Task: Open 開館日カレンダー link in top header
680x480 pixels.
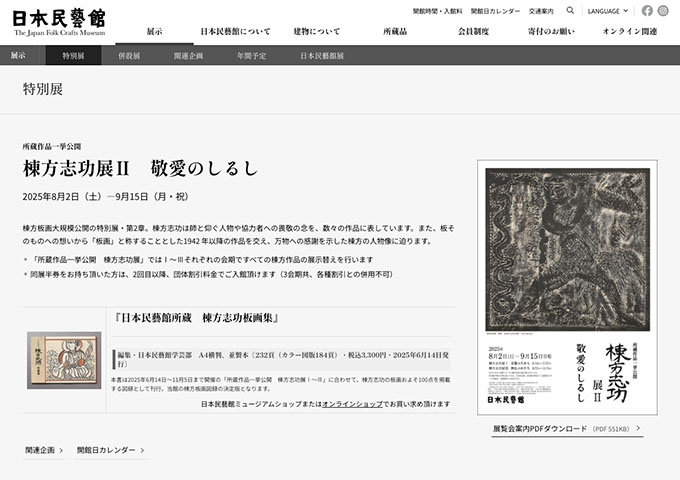Action: tap(495, 11)
